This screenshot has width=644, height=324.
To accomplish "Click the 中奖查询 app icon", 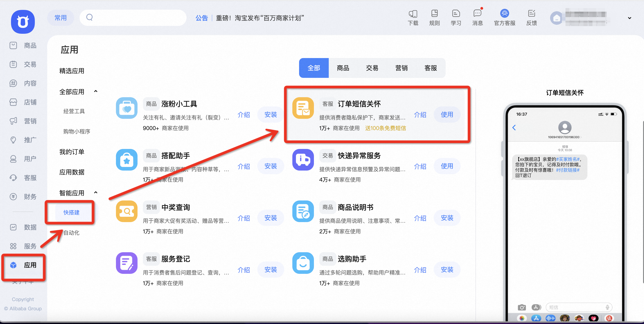I will (x=127, y=211).
